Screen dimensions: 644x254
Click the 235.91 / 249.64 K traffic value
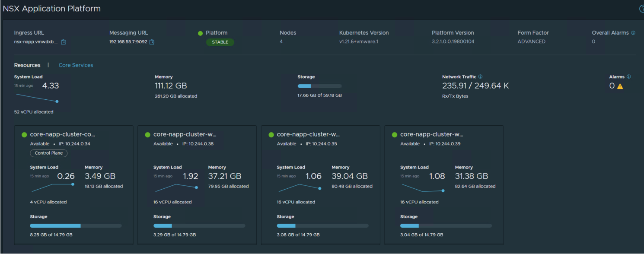click(475, 86)
